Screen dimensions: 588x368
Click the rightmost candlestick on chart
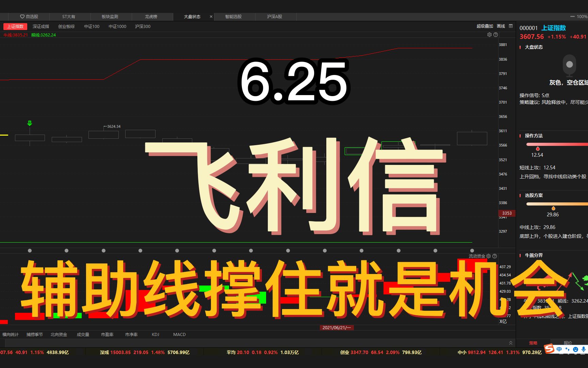[472, 138]
